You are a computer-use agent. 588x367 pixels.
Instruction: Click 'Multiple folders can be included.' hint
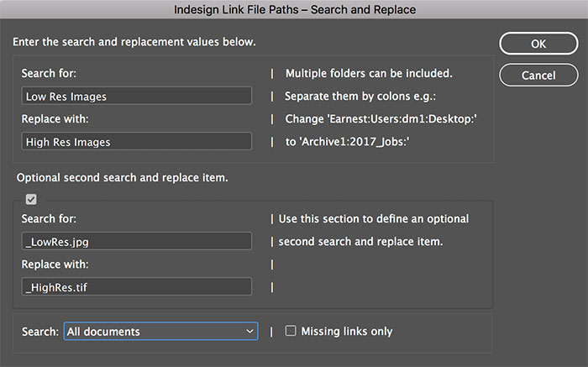point(369,73)
